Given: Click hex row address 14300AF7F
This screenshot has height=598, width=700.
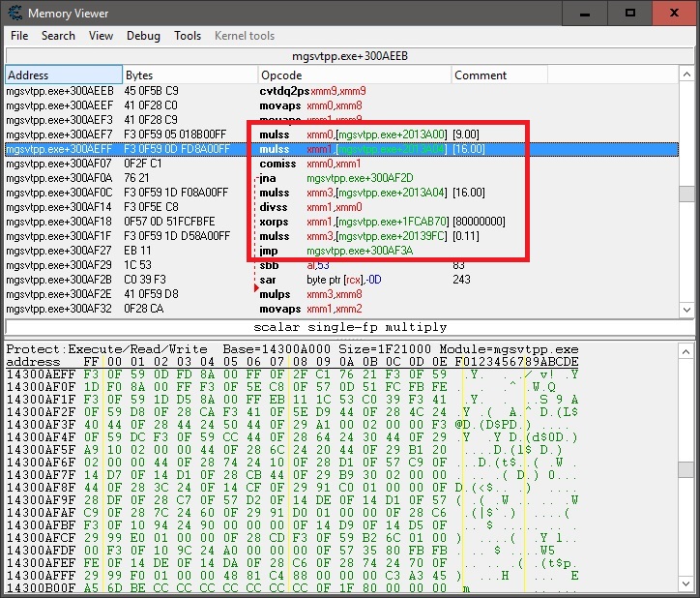Looking at the screenshot, I should point(41,475).
